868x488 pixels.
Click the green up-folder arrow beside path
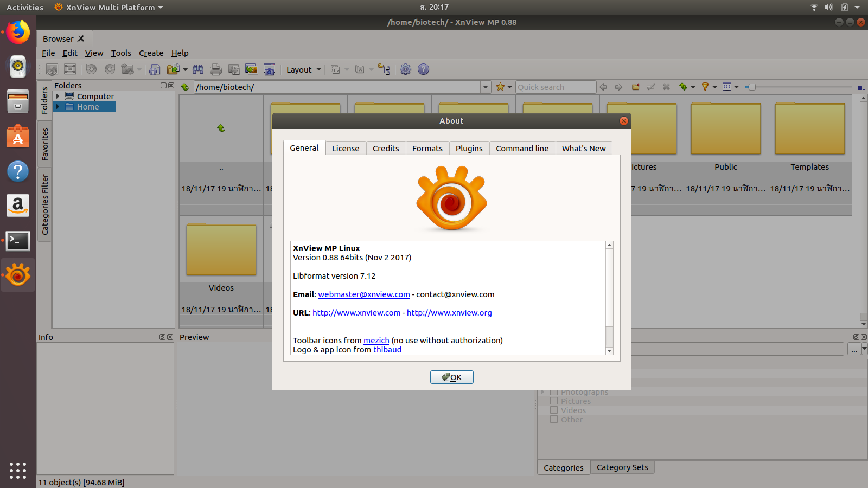185,87
